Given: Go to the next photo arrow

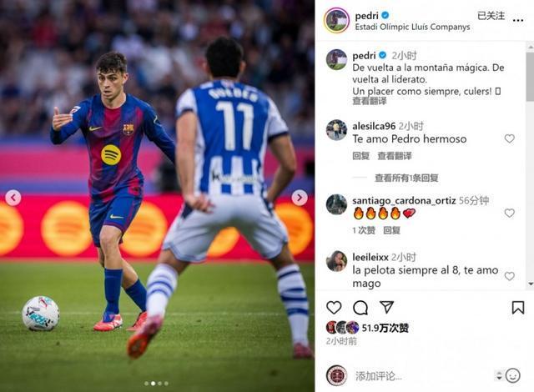Looking at the screenshot, I should click(x=300, y=198).
